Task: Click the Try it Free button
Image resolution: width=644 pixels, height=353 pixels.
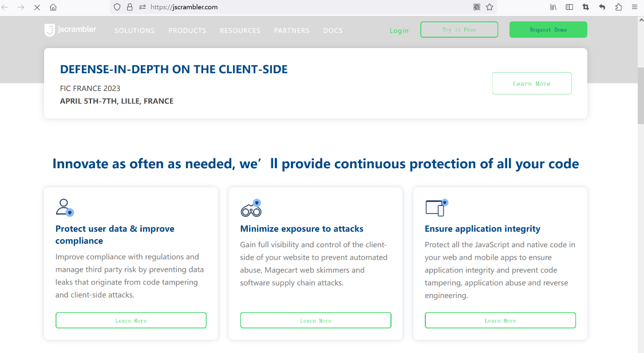Action: (459, 30)
